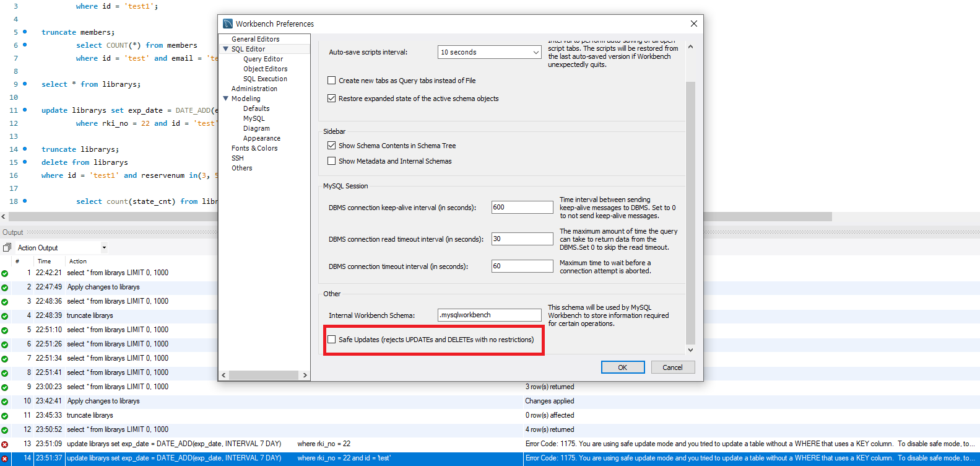The image size is (980, 466).
Task: Click the Output panel header label
Action: coord(13,233)
